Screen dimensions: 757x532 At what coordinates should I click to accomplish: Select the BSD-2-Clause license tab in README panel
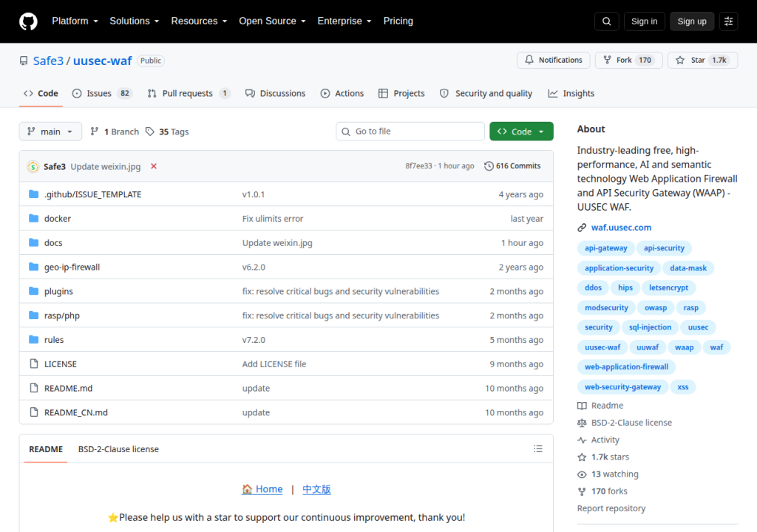pyautogui.click(x=118, y=449)
